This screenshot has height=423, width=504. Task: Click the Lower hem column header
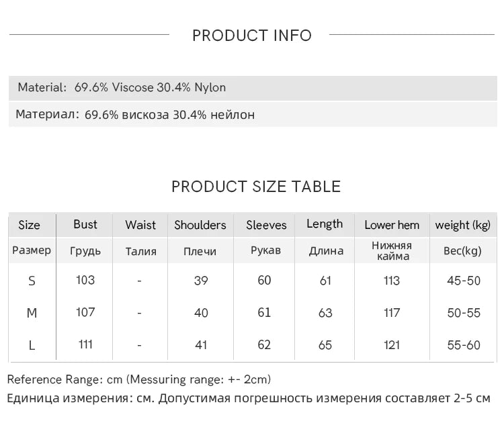click(392, 225)
